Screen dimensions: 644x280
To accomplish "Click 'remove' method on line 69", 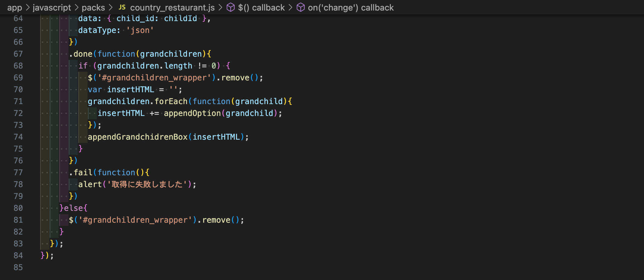I will coord(235,78).
